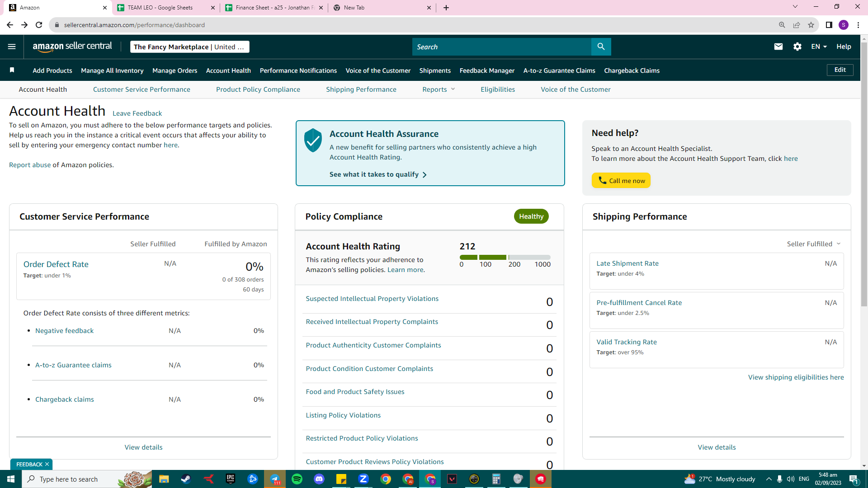Viewport: 868px width, 488px height.
Task: Click the browser address bar URL
Action: coord(134,25)
